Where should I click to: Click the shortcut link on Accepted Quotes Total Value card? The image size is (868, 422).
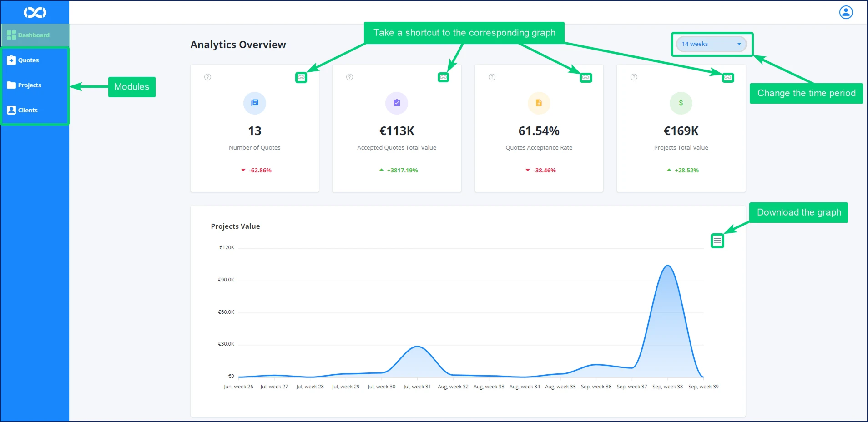443,78
